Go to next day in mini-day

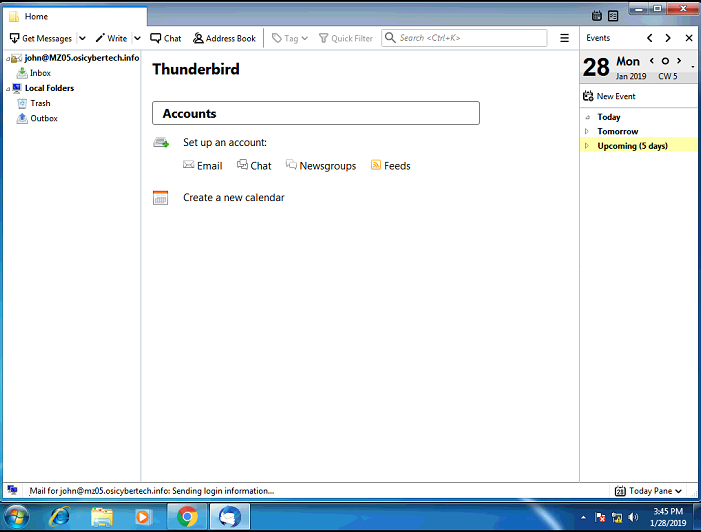[x=679, y=61]
